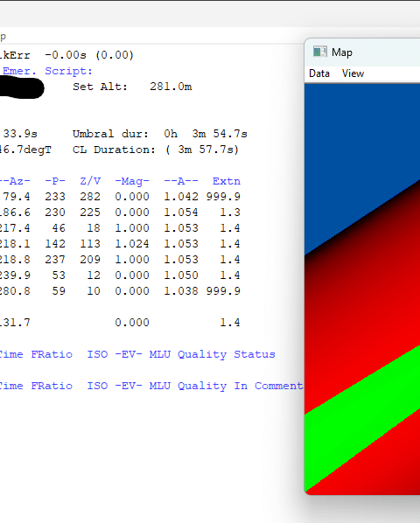Click "Quality" in the Status header row
Viewport: 420px width, 523px height.
202,354
